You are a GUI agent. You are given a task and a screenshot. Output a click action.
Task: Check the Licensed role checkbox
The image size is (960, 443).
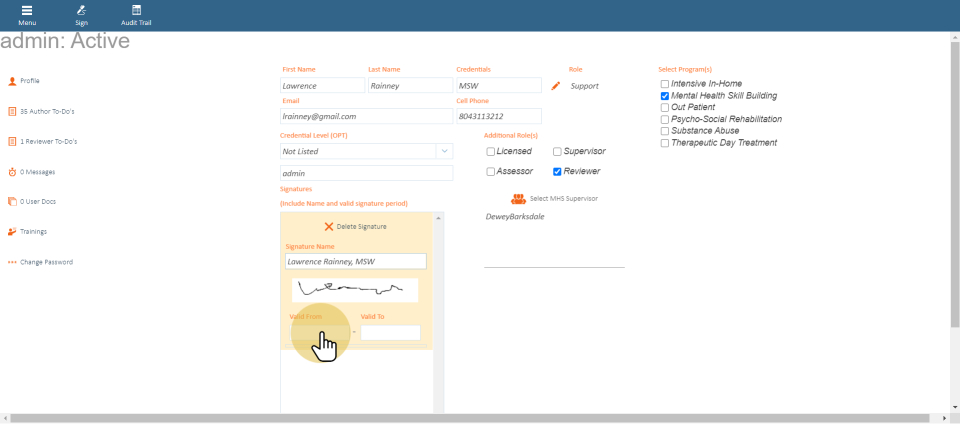click(x=491, y=152)
